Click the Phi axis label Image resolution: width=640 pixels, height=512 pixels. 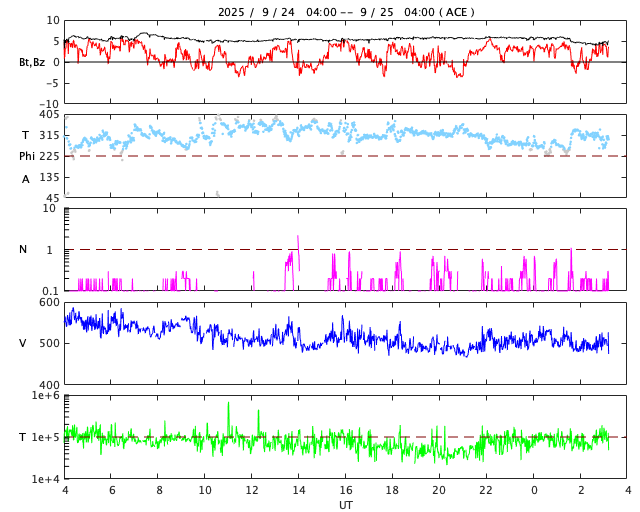pos(27,156)
